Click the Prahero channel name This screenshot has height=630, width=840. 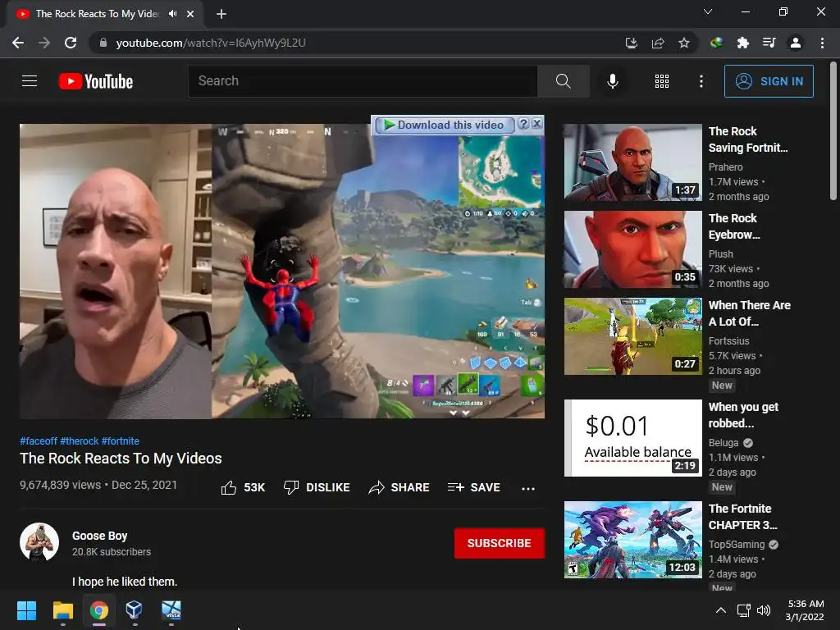(x=725, y=167)
